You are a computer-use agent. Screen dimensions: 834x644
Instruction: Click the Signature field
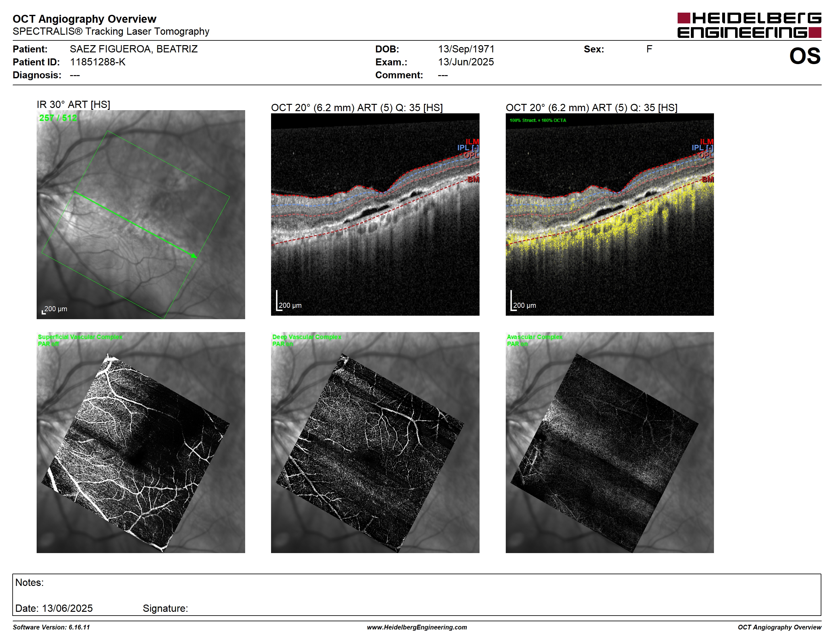[165, 608]
